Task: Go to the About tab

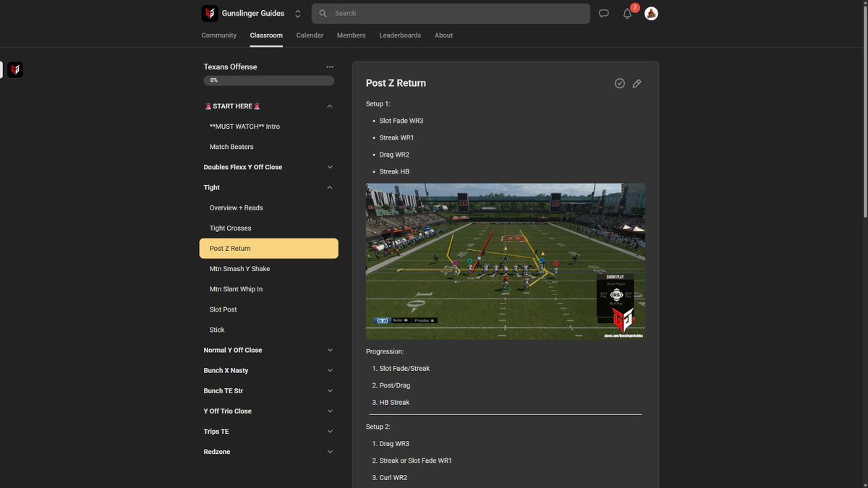Action: point(444,35)
